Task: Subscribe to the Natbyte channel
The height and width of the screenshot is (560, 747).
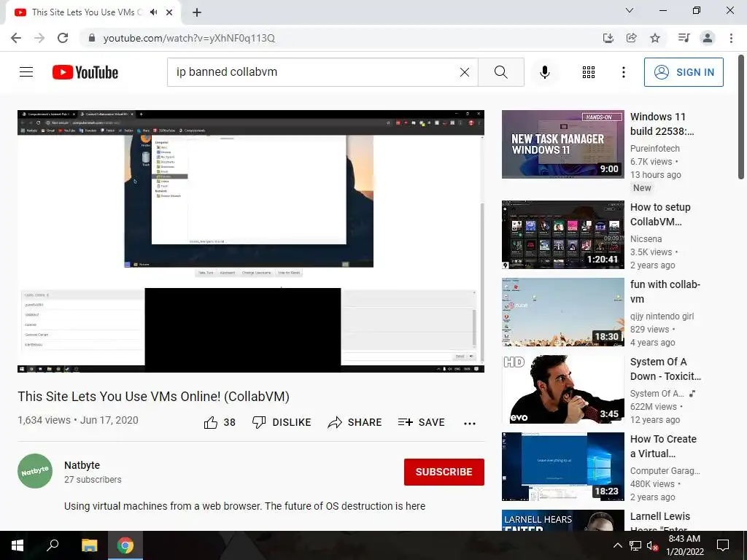Action: click(444, 472)
